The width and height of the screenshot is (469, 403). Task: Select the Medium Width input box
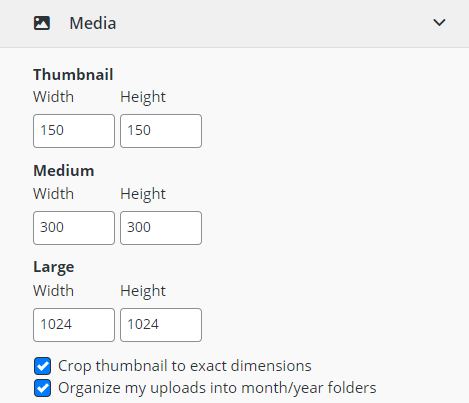(74, 228)
